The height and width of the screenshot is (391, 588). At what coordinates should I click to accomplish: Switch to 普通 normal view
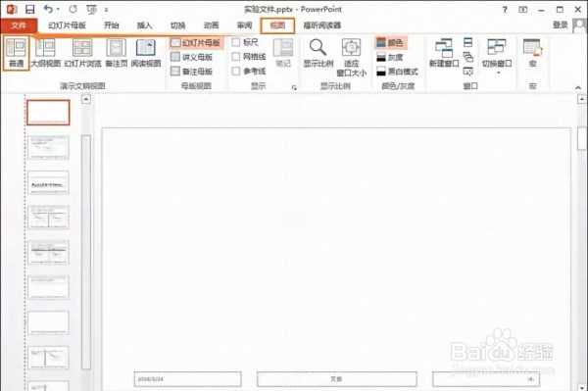[16, 53]
